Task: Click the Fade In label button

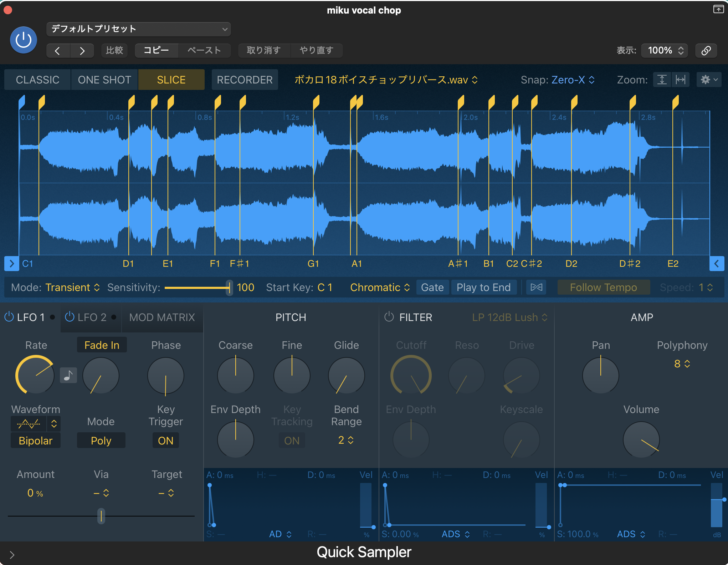Action: [x=102, y=345]
